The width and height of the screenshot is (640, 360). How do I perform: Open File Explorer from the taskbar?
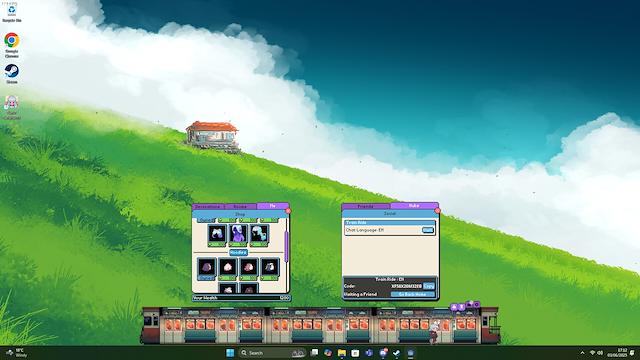342,353
